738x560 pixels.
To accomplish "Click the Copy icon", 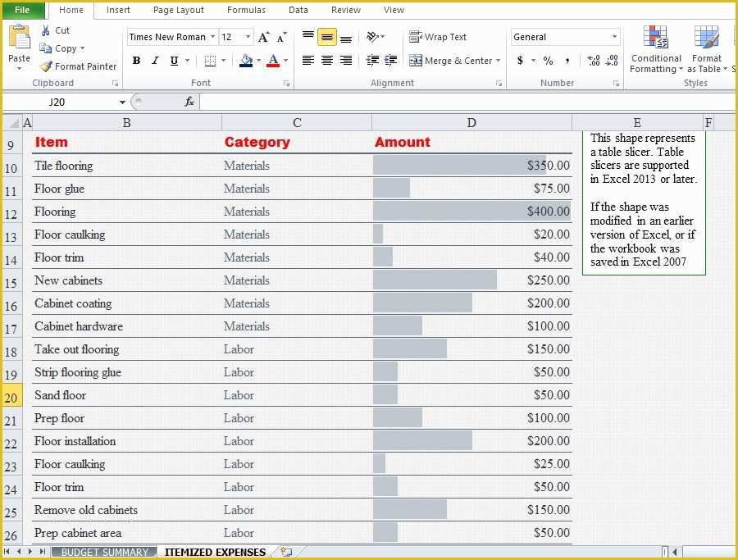I will pos(46,48).
